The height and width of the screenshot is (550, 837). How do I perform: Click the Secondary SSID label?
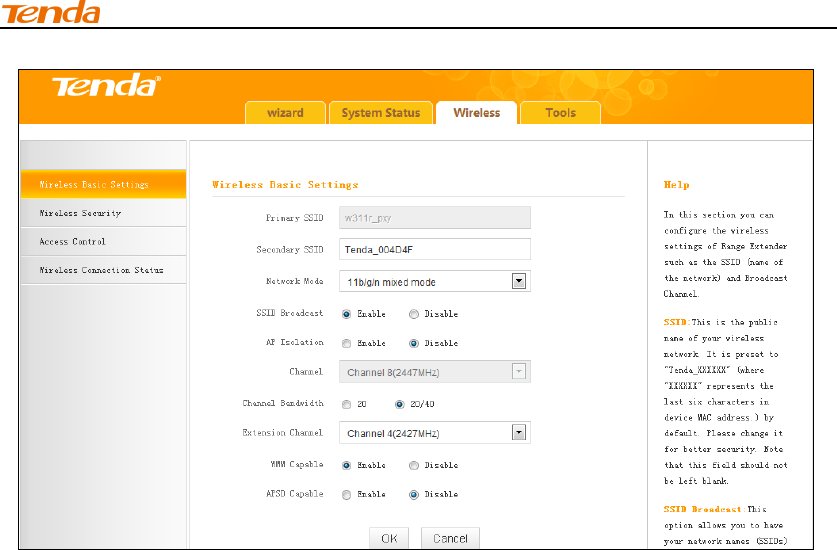tap(290, 249)
